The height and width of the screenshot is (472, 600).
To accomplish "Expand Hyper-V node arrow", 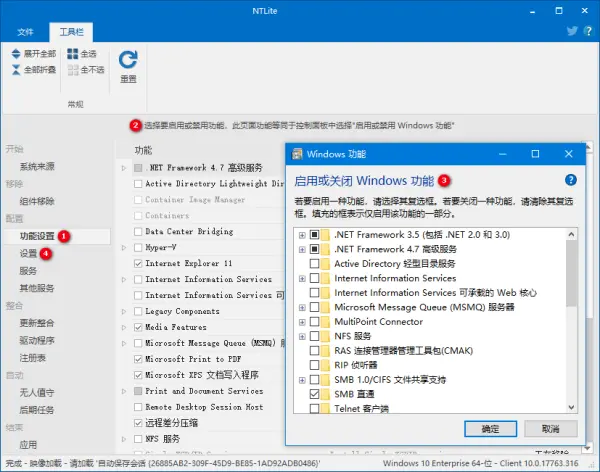I will point(124,248).
